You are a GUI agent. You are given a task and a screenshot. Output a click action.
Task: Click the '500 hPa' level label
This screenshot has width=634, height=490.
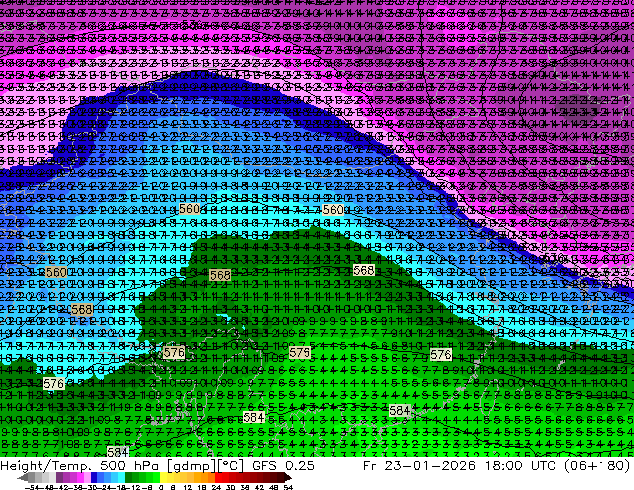[129, 465]
